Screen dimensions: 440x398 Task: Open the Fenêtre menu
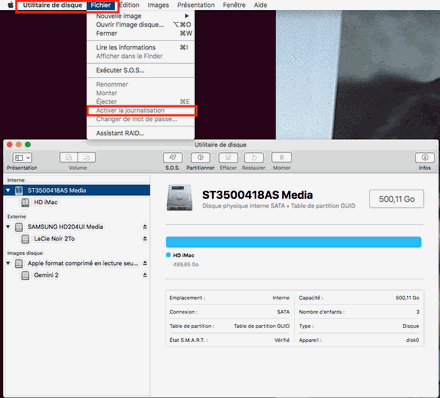click(234, 5)
